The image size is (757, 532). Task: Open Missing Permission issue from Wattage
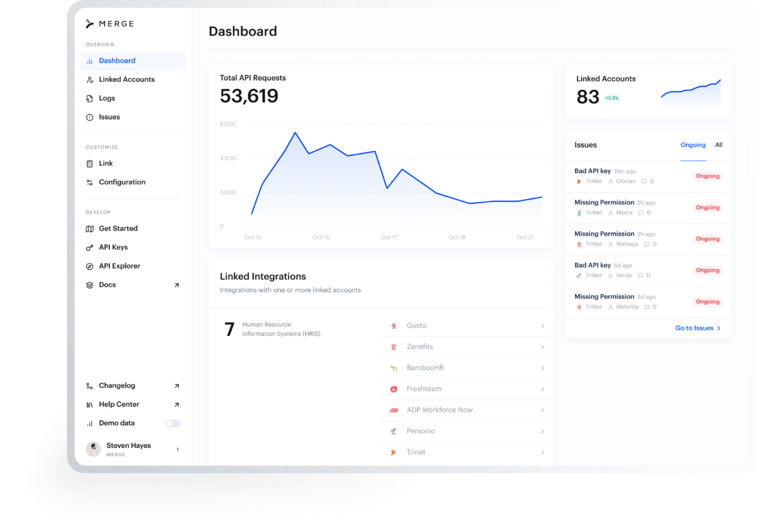pos(648,239)
